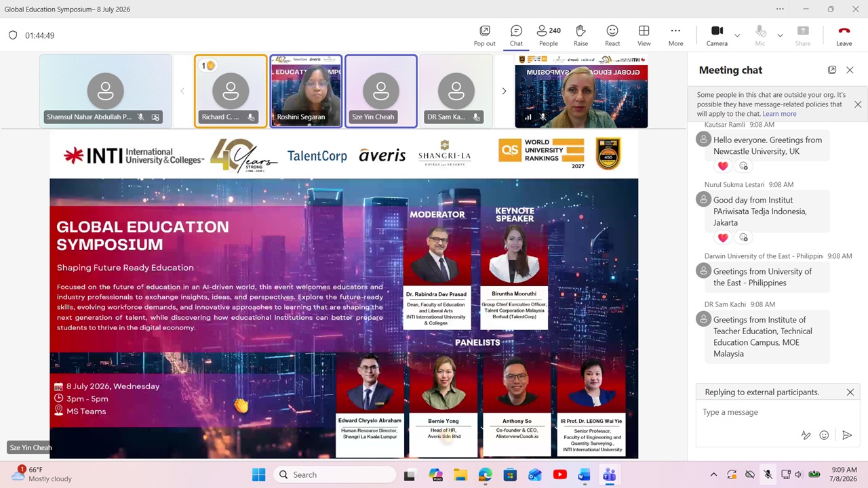Viewport: 868px width, 488px height.
Task: Close the Meeting chat panel
Action: [850, 70]
